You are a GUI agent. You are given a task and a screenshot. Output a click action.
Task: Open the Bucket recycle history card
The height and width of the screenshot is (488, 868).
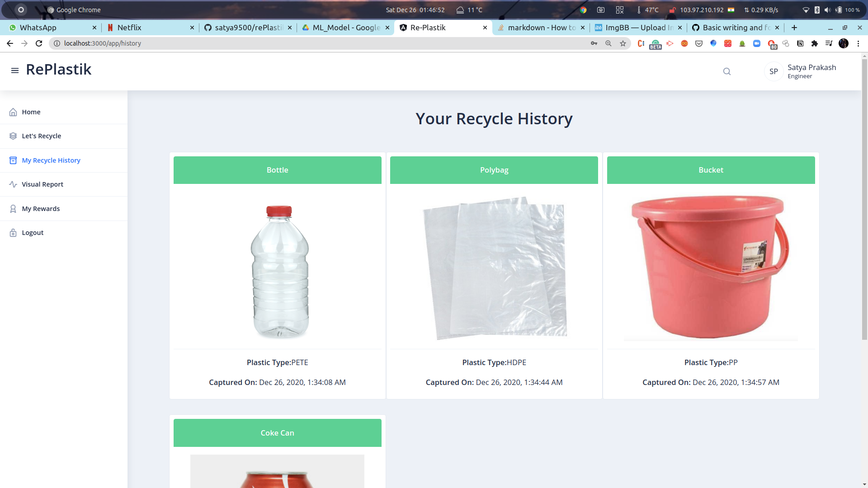click(711, 277)
